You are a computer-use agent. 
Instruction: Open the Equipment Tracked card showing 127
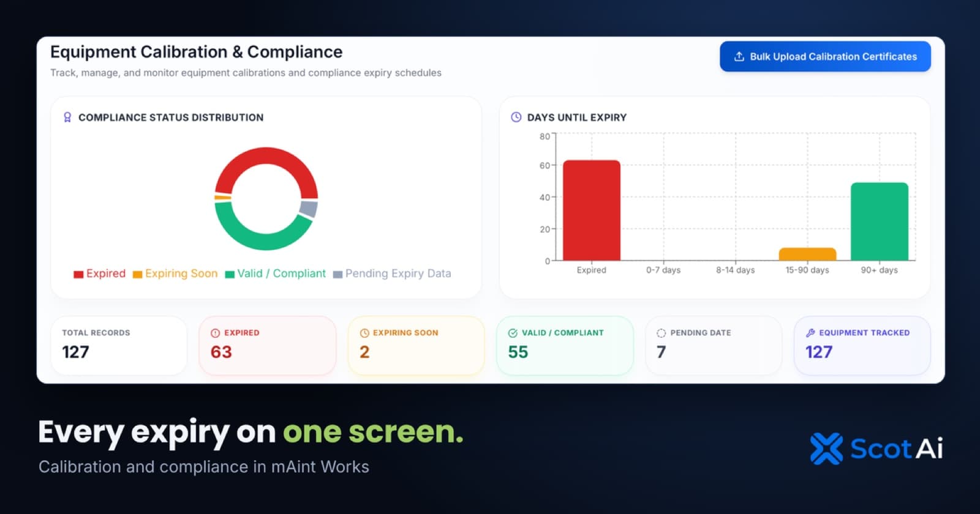click(862, 345)
